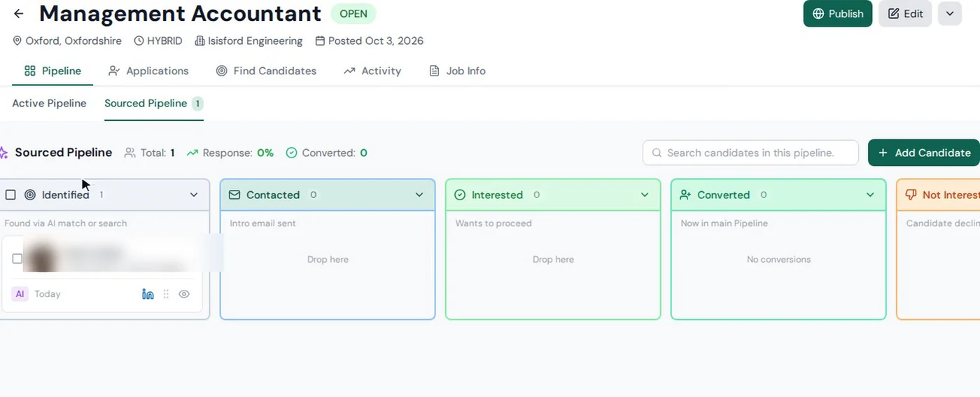Viewport: 980px width, 397px height.
Task: Select all in Identified column checkbox
Action: pyautogui.click(x=10, y=195)
